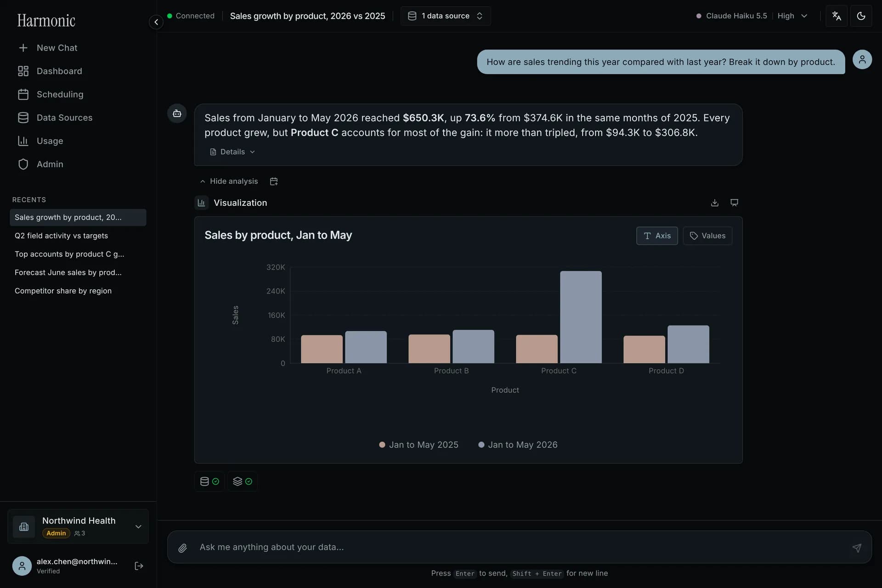Open the database query status chip

[209, 481]
